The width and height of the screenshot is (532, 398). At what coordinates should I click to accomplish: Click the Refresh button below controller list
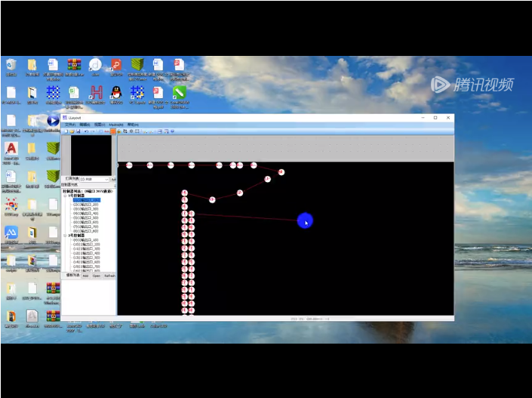point(109,276)
